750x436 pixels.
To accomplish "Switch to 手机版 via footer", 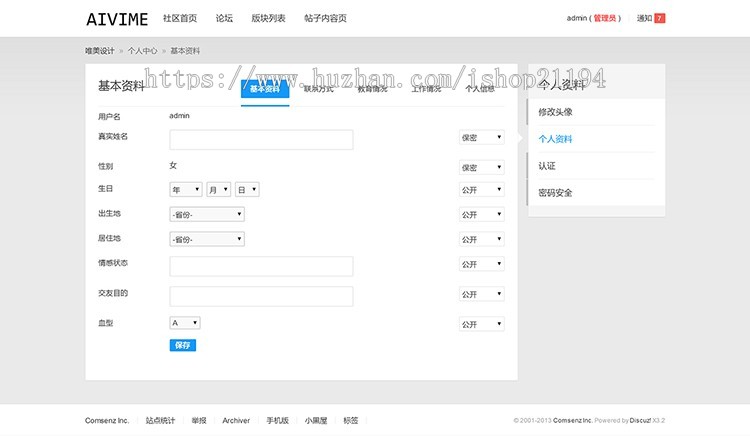I will (x=277, y=421).
